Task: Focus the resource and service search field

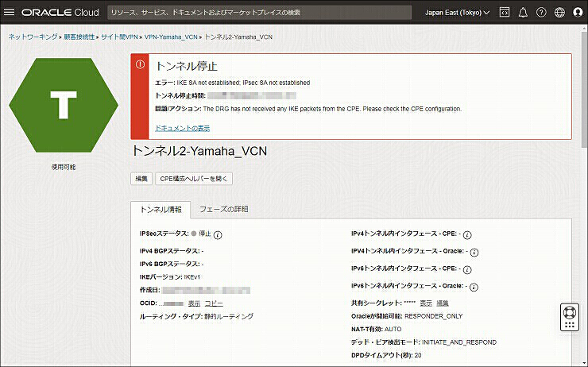Action: (260, 13)
